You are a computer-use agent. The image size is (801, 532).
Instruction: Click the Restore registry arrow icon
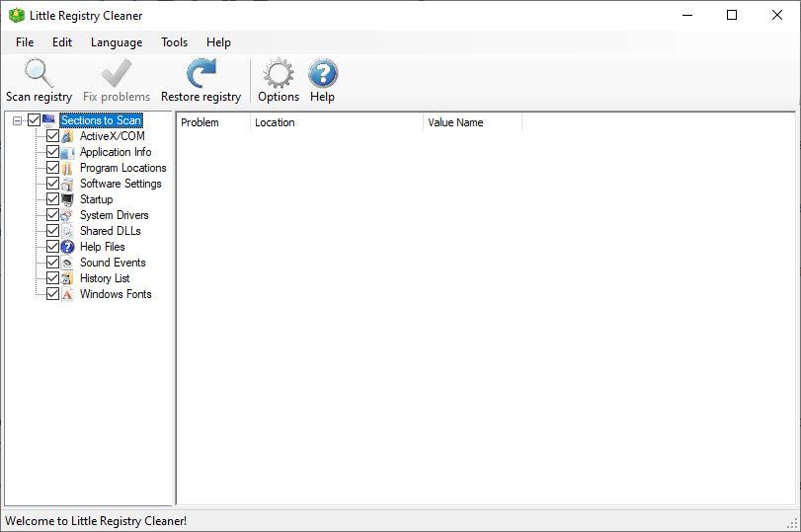point(200,74)
